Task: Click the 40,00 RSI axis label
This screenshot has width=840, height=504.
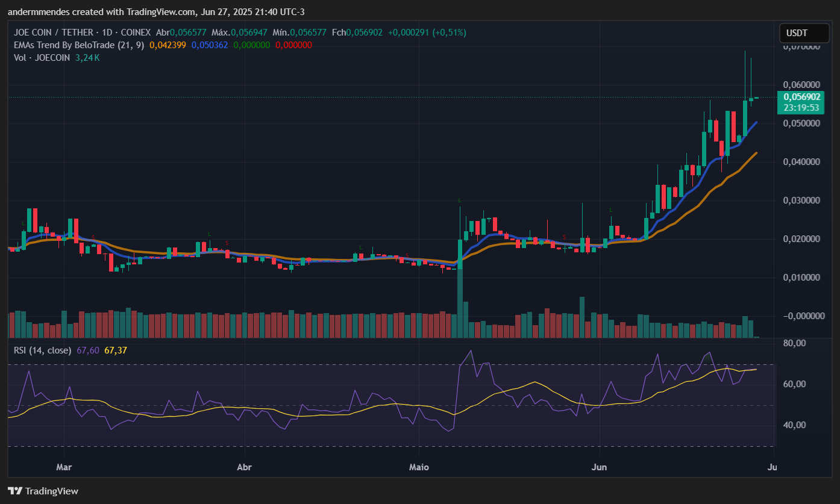Action: click(795, 425)
